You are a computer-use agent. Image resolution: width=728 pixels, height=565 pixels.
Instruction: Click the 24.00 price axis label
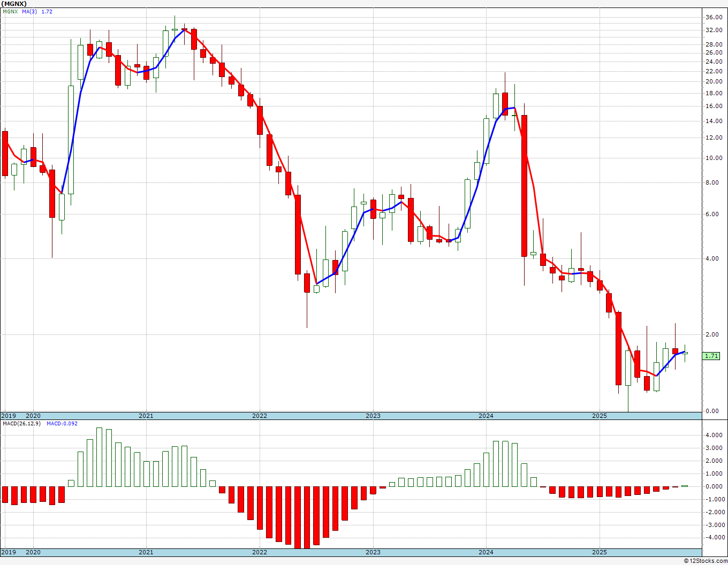714,62
